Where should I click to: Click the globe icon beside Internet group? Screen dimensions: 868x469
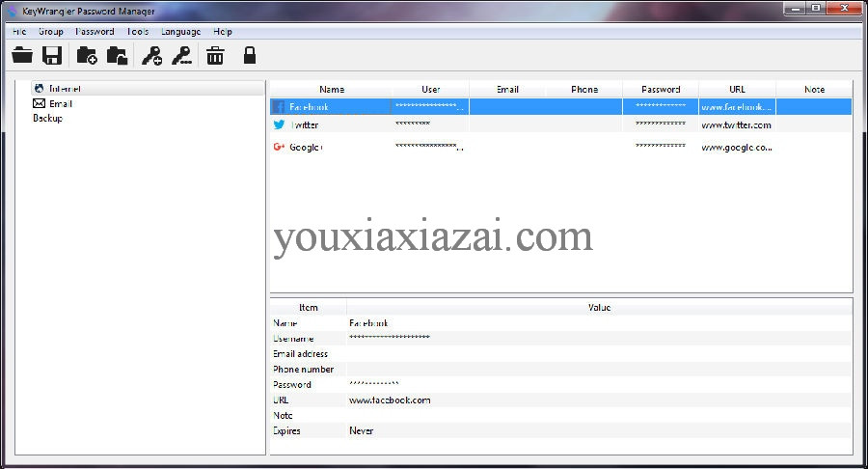click(x=39, y=88)
